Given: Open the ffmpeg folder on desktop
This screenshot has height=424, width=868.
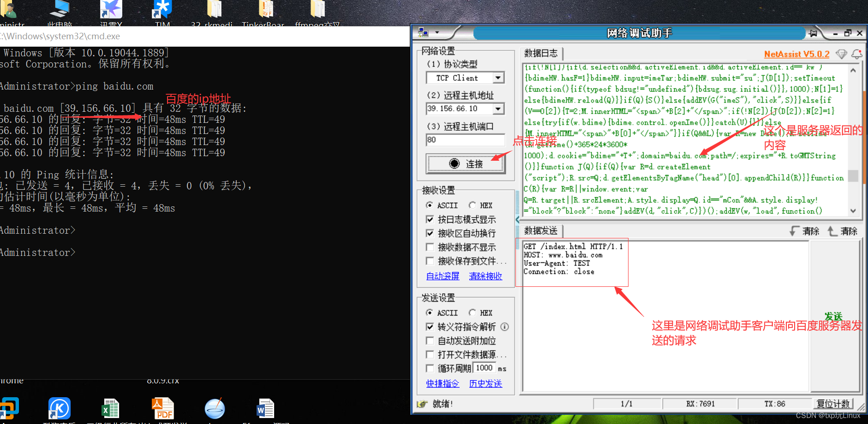Looking at the screenshot, I should [317, 13].
